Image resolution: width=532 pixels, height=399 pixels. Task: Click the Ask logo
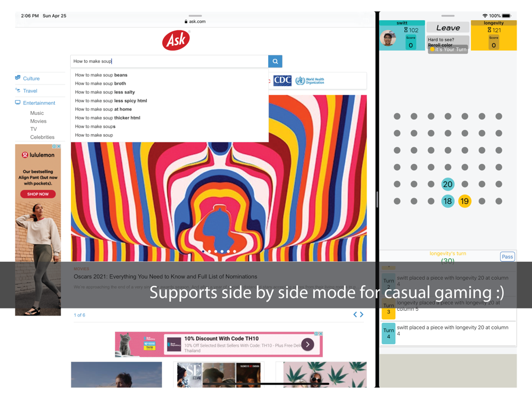pos(176,40)
